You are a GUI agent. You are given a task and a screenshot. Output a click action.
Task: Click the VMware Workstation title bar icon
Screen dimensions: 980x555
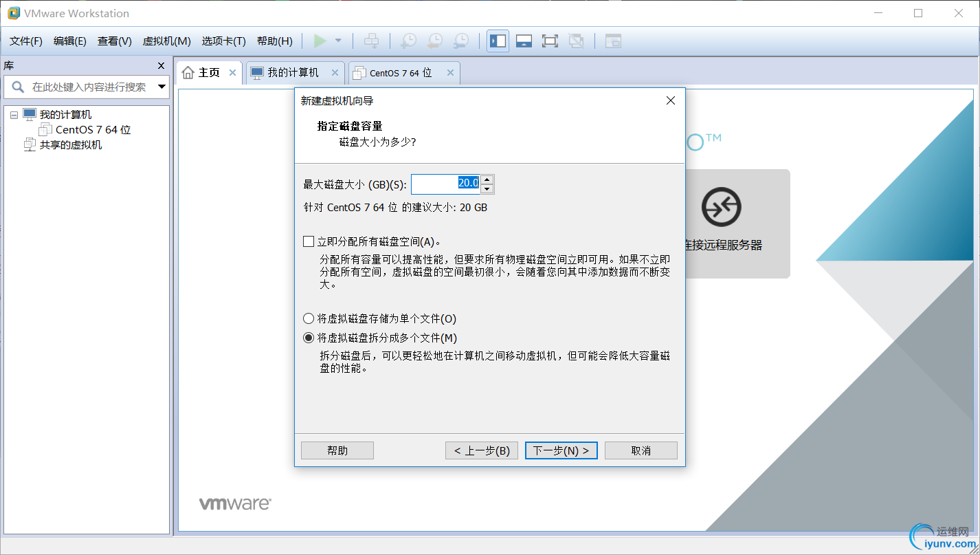(x=13, y=13)
